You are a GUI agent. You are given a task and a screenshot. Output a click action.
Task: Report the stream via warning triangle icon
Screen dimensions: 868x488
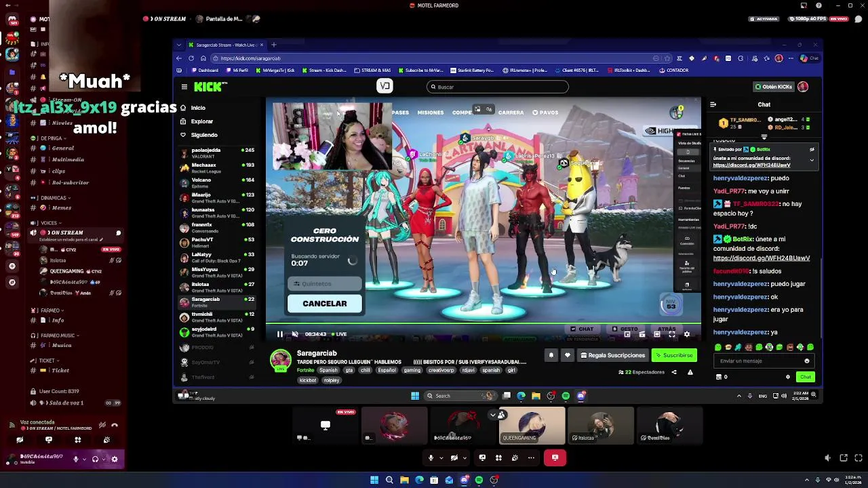690,372
